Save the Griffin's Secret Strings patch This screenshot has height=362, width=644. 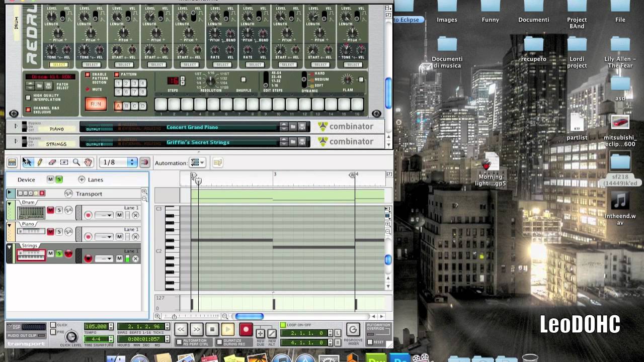tap(302, 142)
